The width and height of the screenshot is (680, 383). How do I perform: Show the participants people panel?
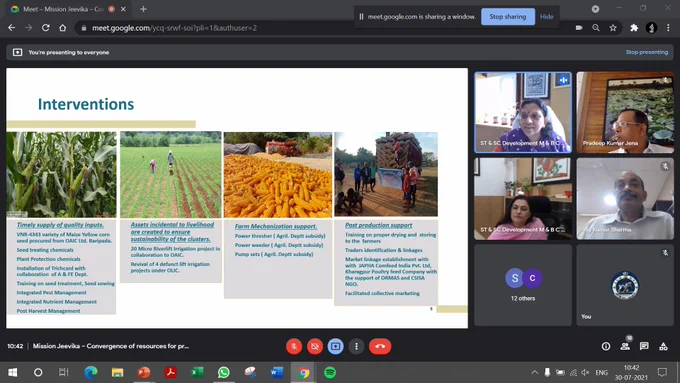pos(625,346)
